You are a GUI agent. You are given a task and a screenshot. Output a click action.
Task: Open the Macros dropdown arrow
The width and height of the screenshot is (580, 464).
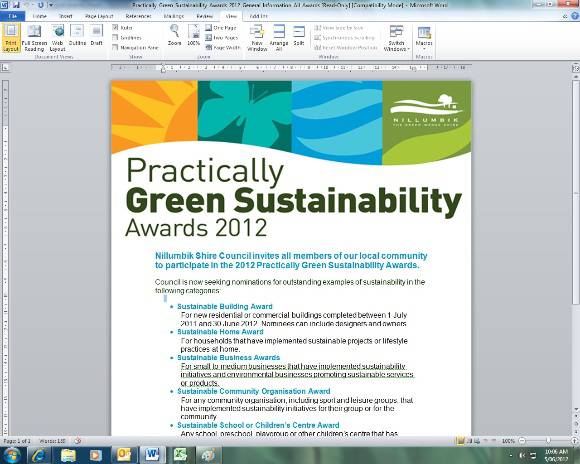(x=424, y=49)
